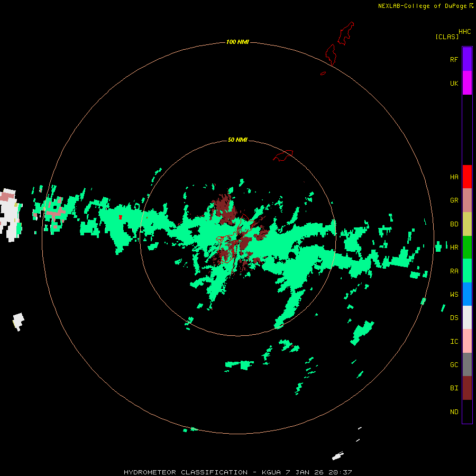Select the BD yellow legend swatch

tap(467, 224)
